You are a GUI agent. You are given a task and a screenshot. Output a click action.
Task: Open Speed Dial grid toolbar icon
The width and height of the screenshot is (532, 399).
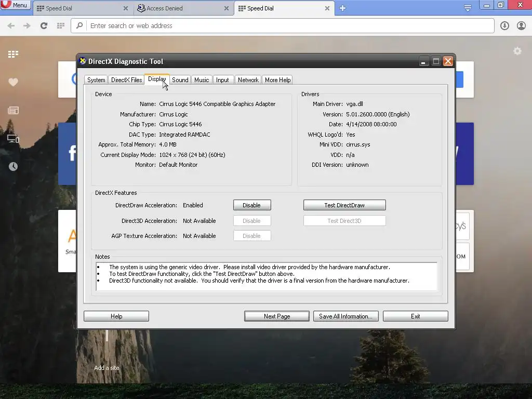pos(61,26)
